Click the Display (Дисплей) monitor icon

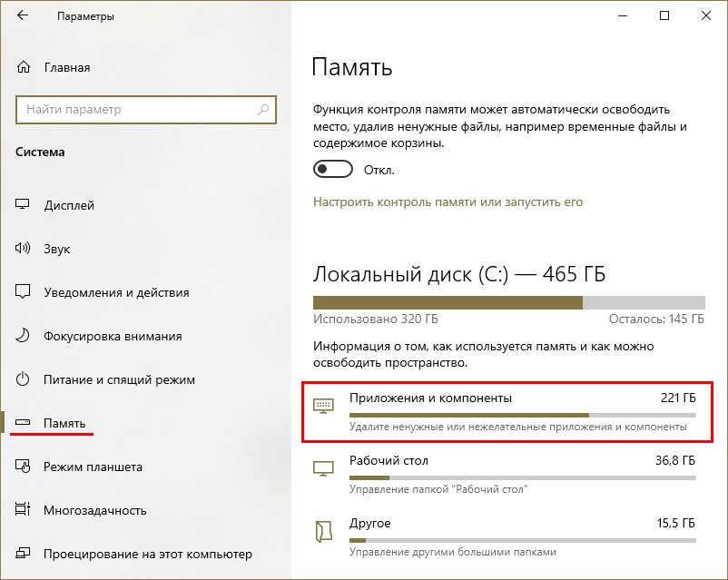(24, 205)
